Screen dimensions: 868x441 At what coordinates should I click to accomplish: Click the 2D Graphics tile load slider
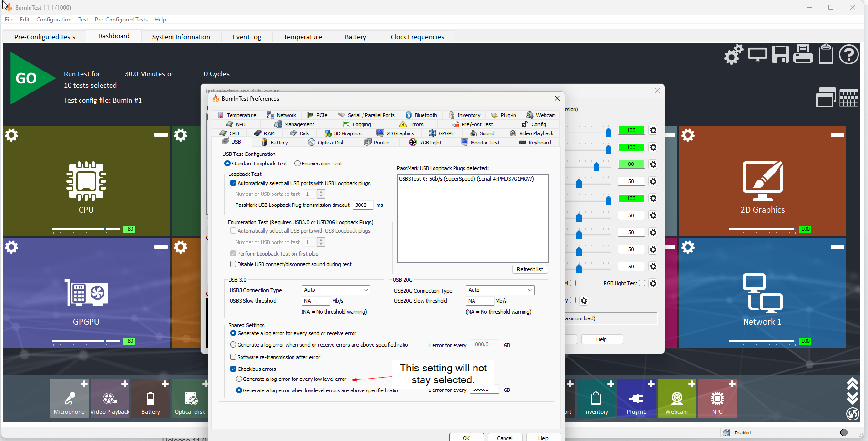762,229
